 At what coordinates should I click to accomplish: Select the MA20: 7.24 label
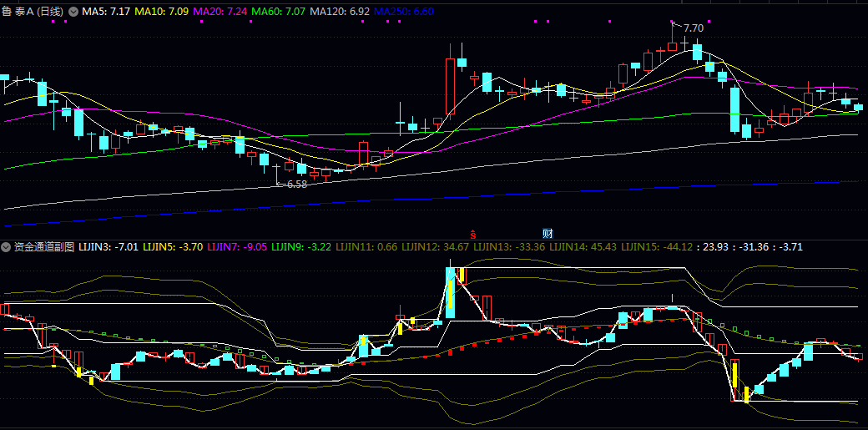(x=220, y=11)
